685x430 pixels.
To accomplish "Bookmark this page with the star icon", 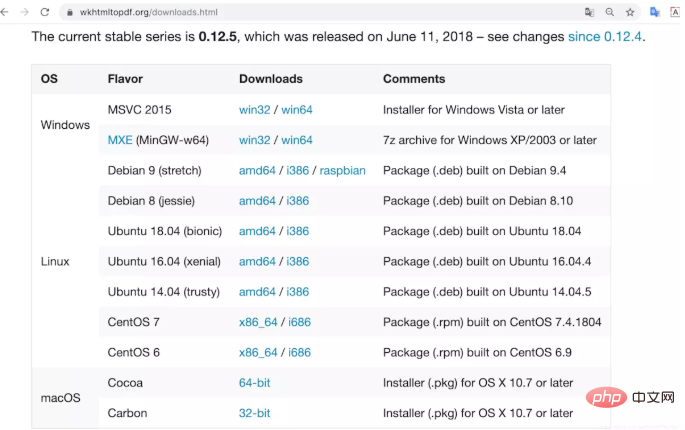I will tap(630, 12).
